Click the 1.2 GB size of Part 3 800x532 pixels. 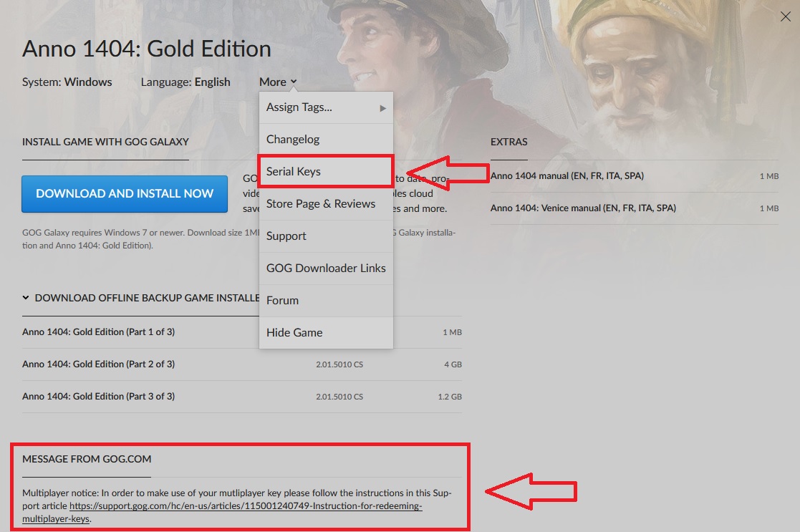click(450, 397)
